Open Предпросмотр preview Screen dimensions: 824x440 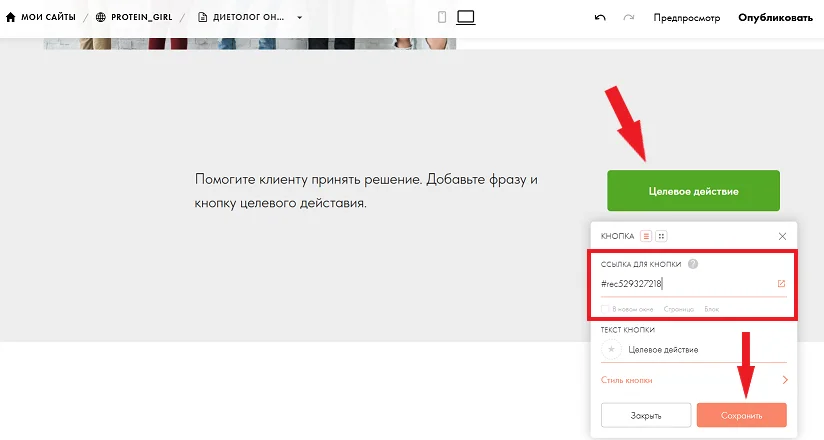[x=687, y=18]
